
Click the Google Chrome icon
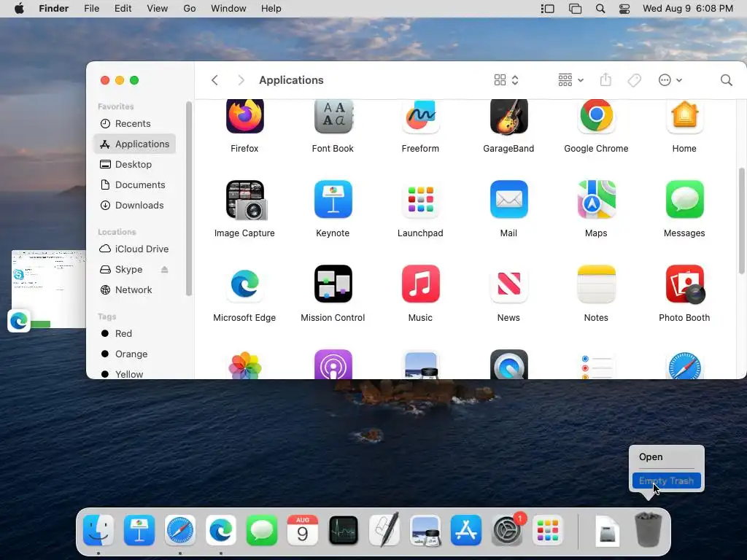click(596, 116)
